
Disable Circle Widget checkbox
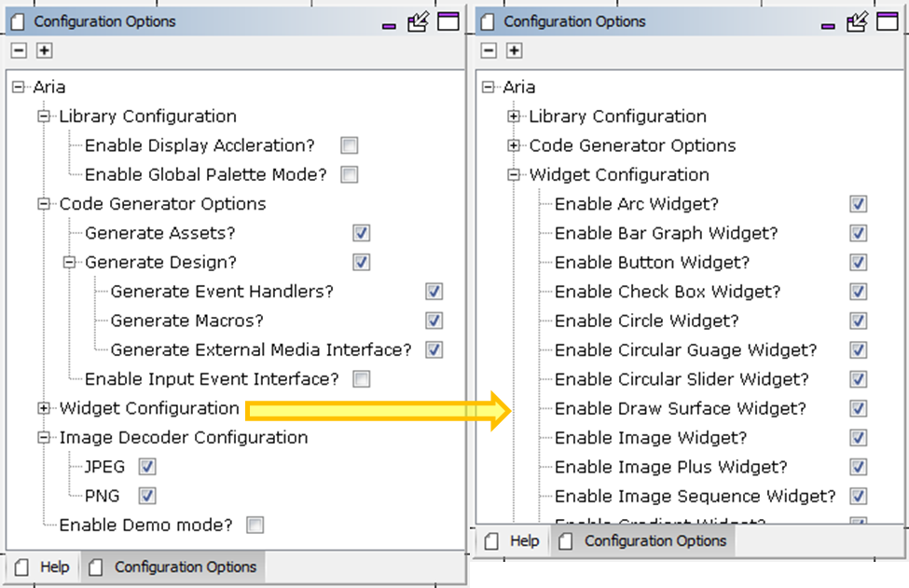pyautogui.click(x=859, y=321)
